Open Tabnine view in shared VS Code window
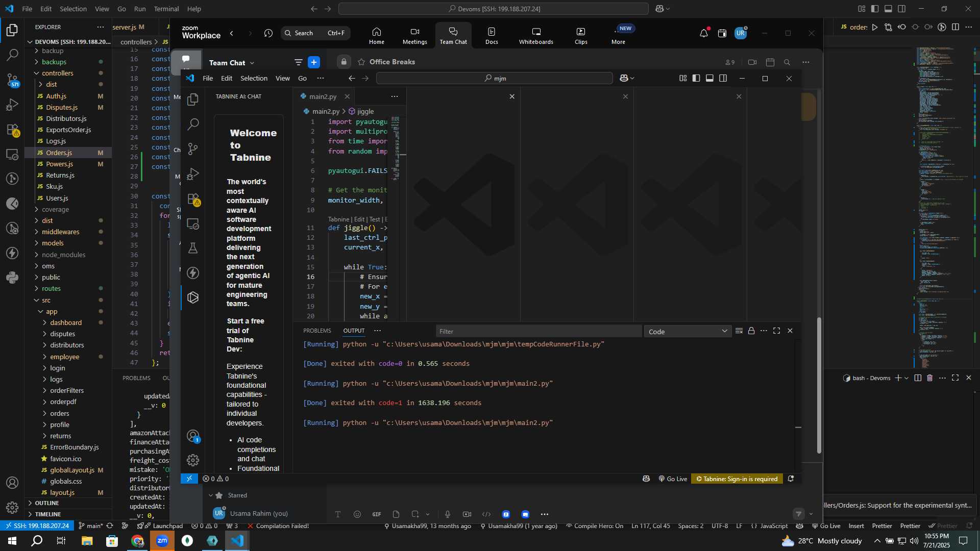This screenshot has width=980, height=551. (x=193, y=297)
